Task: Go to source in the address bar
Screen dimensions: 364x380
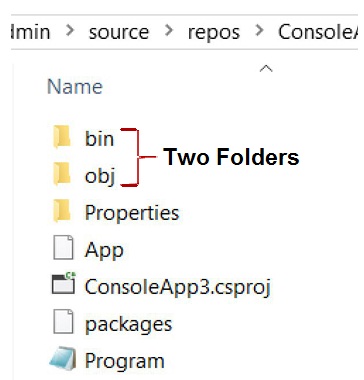Action: point(119,33)
